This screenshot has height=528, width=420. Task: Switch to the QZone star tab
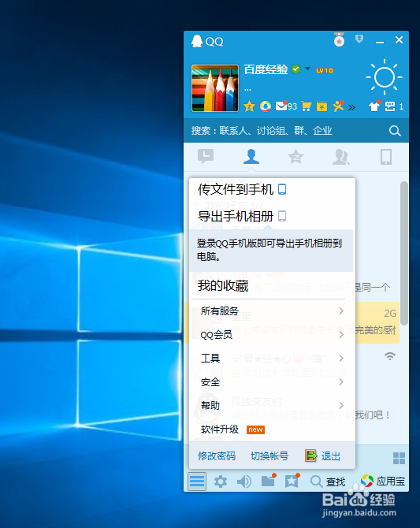pos(295,157)
